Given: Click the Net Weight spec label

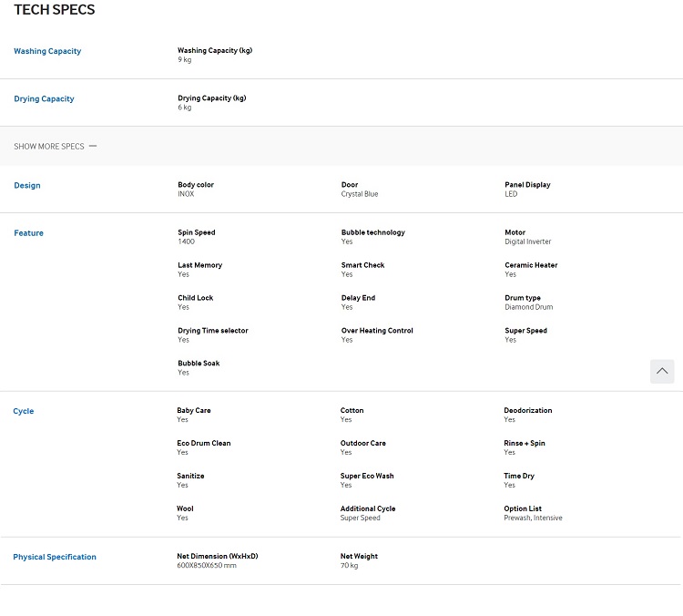Looking at the screenshot, I should (359, 556).
